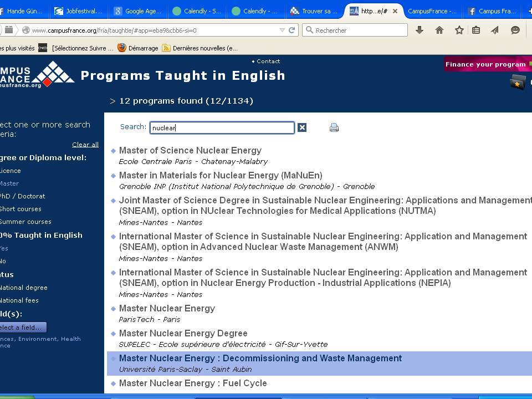Click the Campus France logo
The height and width of the screenshot is (399, 532).
[x=37, y=75]
